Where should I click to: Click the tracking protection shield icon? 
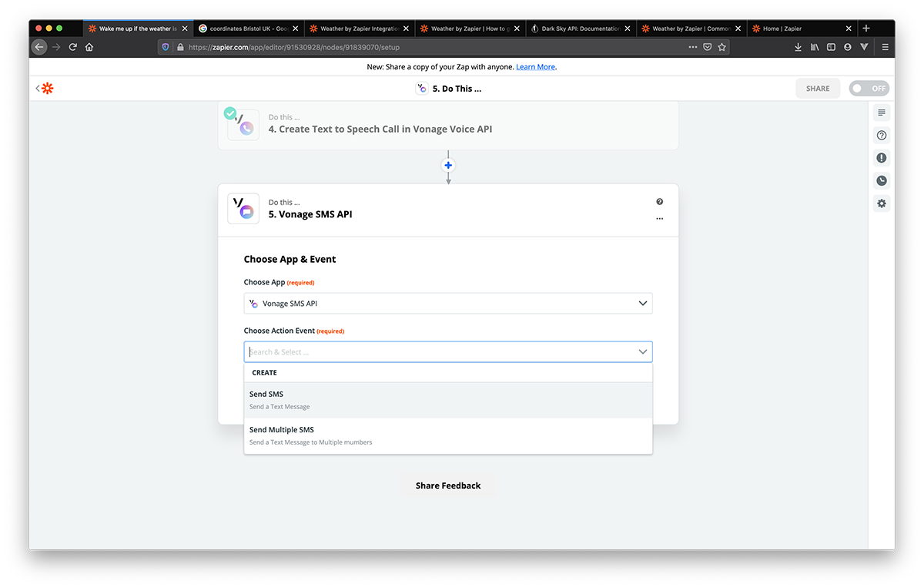coord(165,47)
